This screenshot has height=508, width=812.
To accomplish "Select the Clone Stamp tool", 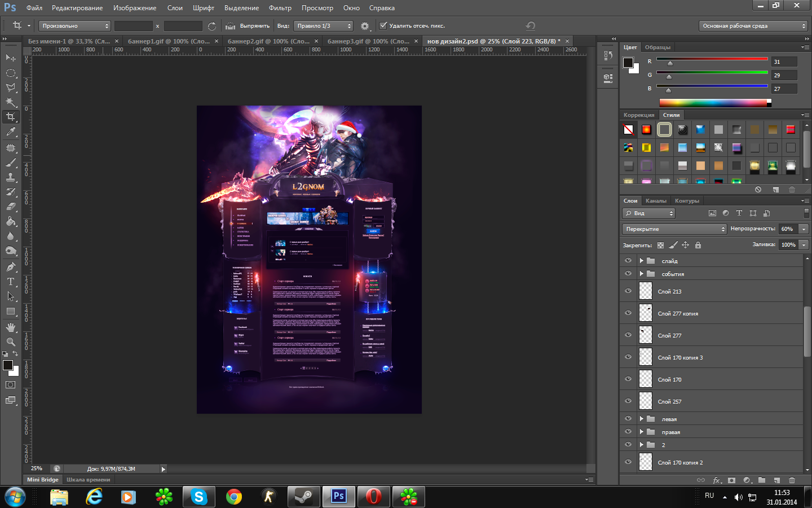I will tap(11, 177).
